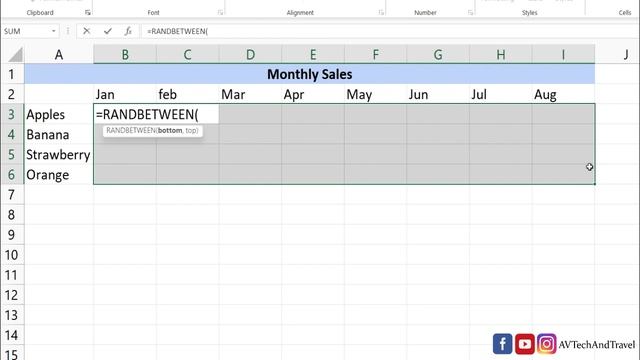This screenshot has width=640, height=360.
Task: Click the bottom argument in RANDBETWEEN tooltip
Action: (170, 131)
